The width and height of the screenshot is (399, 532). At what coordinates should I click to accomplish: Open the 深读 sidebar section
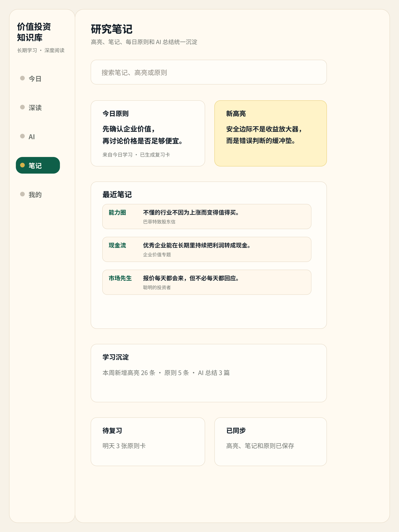[x=38, y=107]
